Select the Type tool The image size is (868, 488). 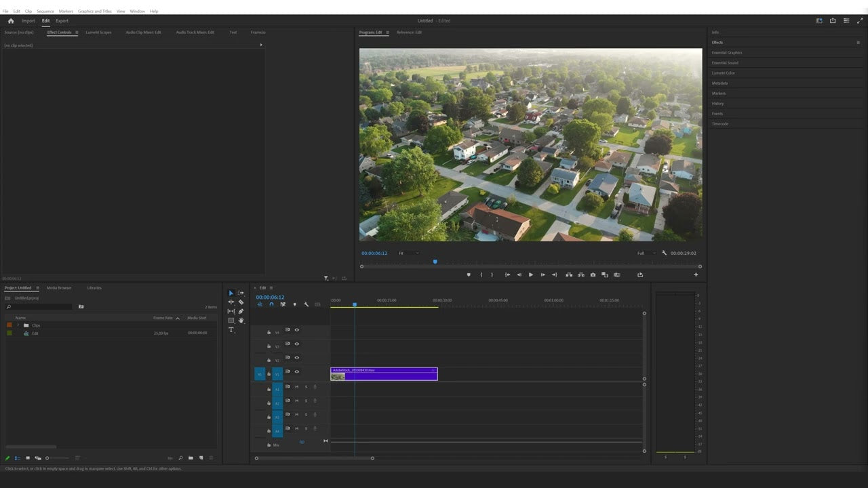coord(231,329)
